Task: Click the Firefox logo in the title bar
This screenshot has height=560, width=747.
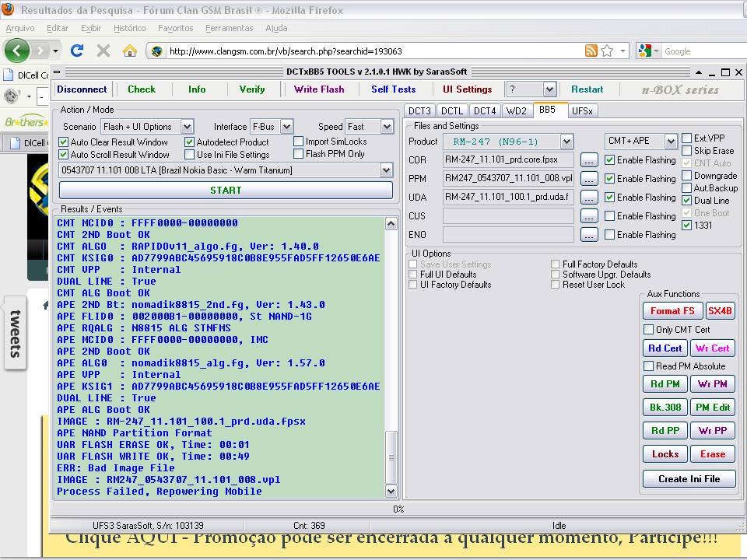Action: point(8,9)
